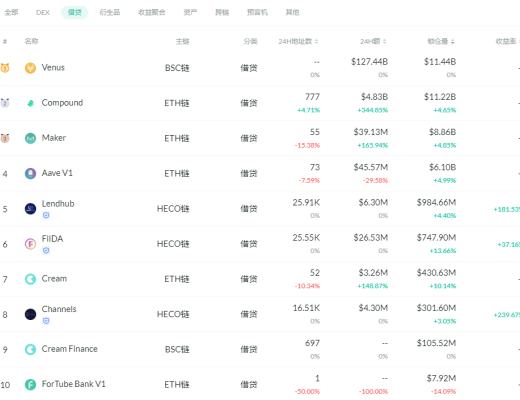Click the 收益率 column header
Image resolution: width=520 pixels, height=400 pixels.
507,41
